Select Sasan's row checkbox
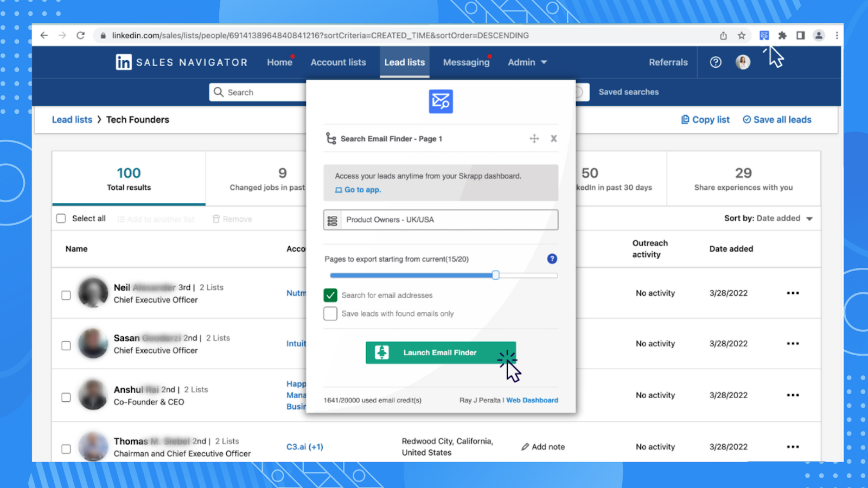This screenshot has width=868, height=488. click(66, 346)
